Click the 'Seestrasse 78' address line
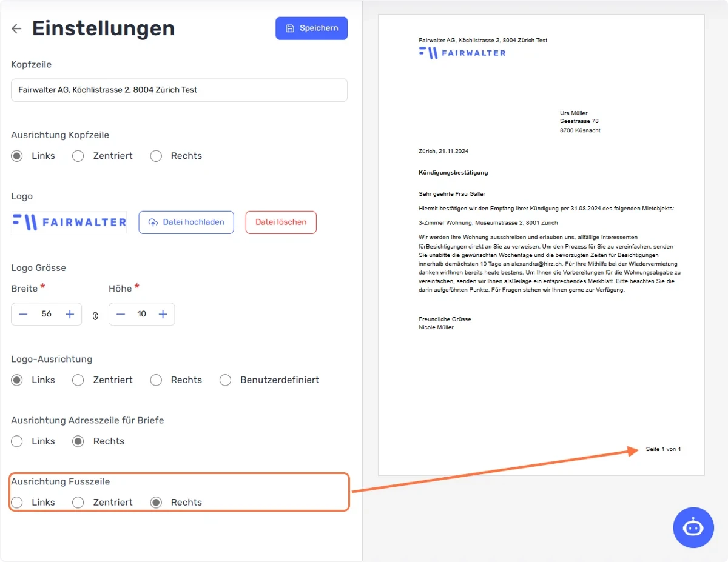 pos(579,122)
